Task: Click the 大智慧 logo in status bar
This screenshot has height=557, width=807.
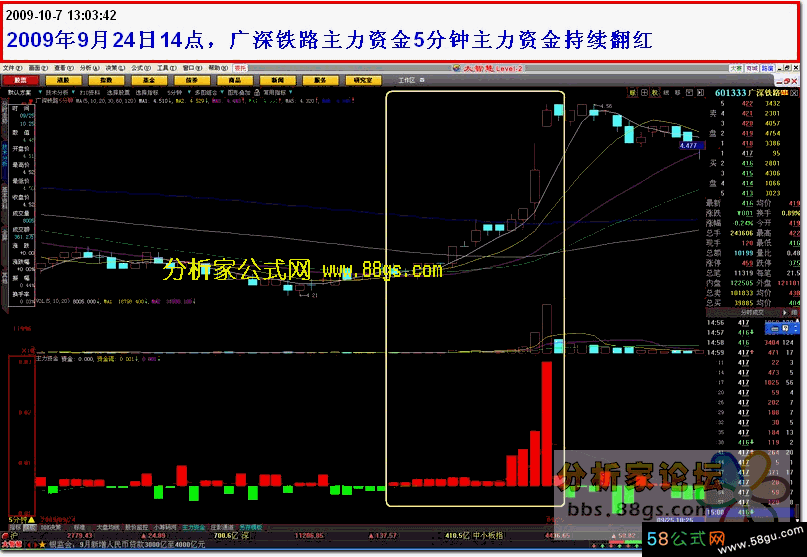Action: pyautogui.click(x=11, y=544)
